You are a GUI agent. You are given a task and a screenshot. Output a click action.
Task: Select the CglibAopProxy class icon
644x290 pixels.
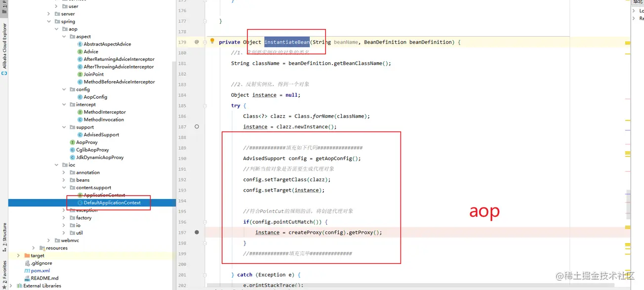point(73,150)
